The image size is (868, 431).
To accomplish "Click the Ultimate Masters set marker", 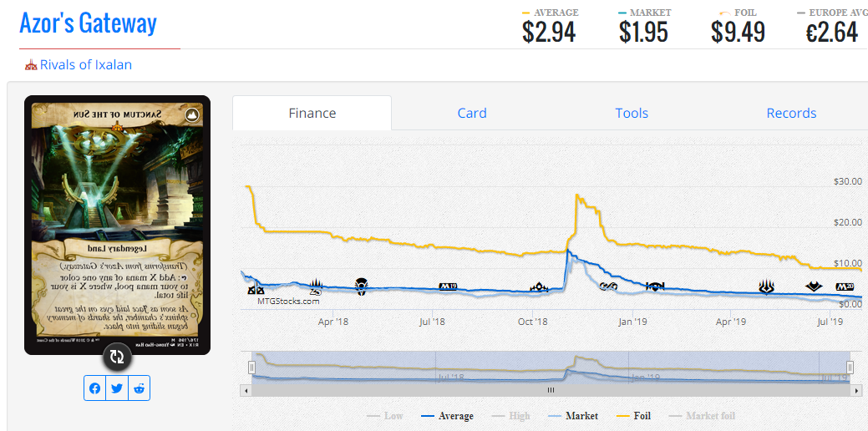I will [x=609, y=286].
